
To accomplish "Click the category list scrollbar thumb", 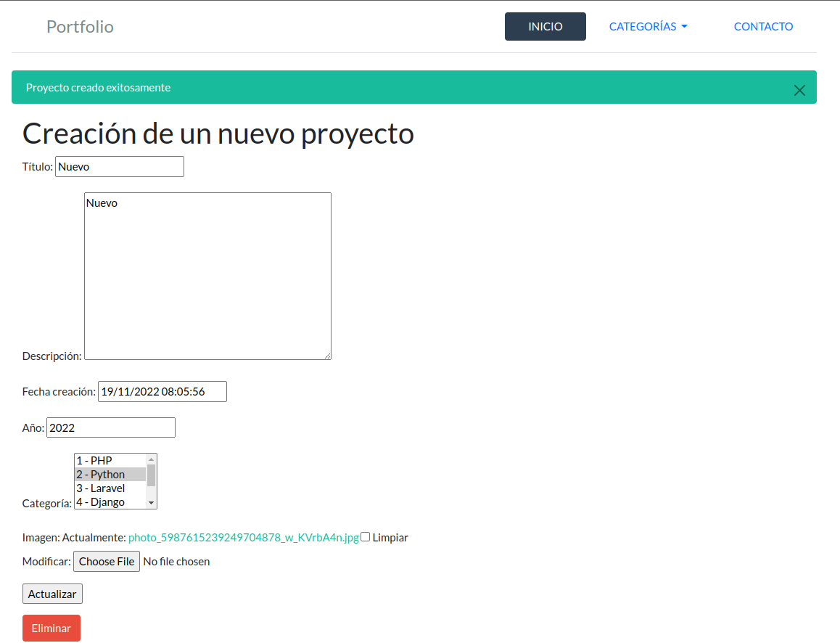I will point(151,475).
